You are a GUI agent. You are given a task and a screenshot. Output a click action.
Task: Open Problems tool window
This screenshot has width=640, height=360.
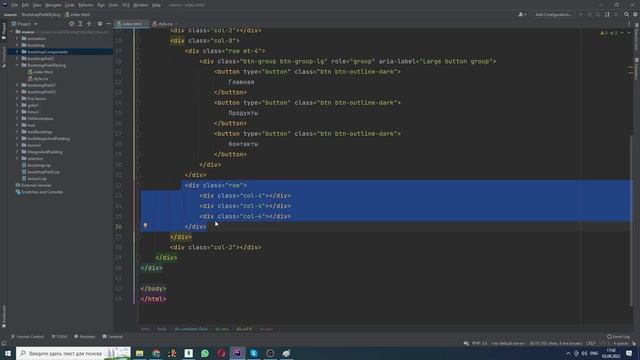[85, 337]
